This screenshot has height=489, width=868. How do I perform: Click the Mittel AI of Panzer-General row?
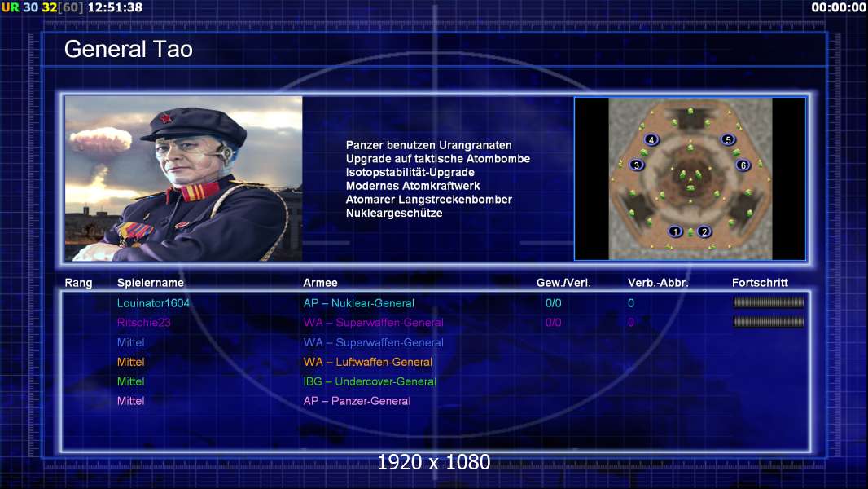coord(130,400)
